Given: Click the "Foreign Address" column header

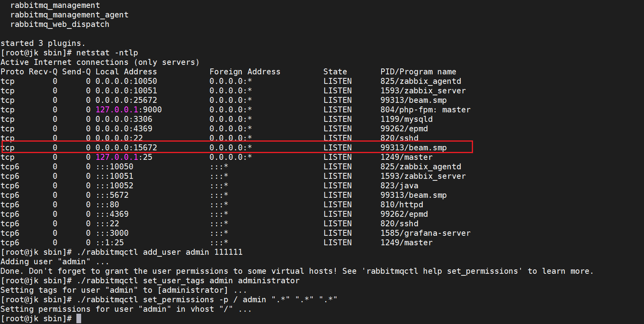Looking at the screenshot, I should 245,72.
